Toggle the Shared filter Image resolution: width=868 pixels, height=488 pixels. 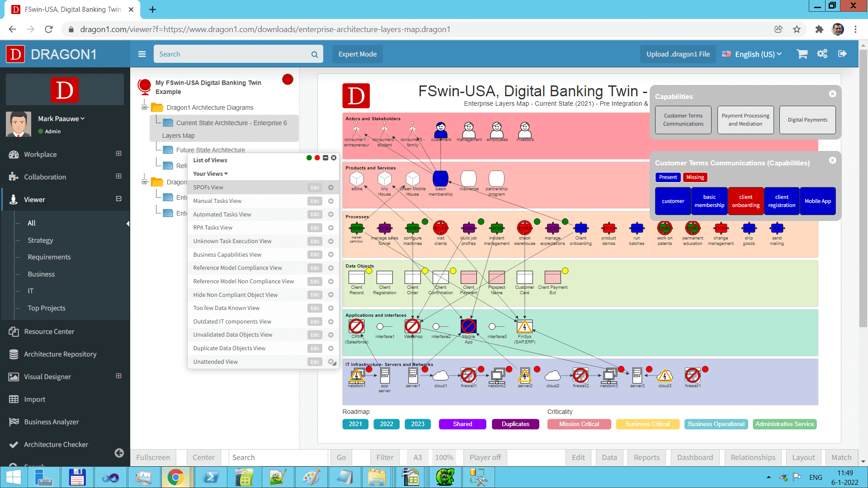coord(462,424)
